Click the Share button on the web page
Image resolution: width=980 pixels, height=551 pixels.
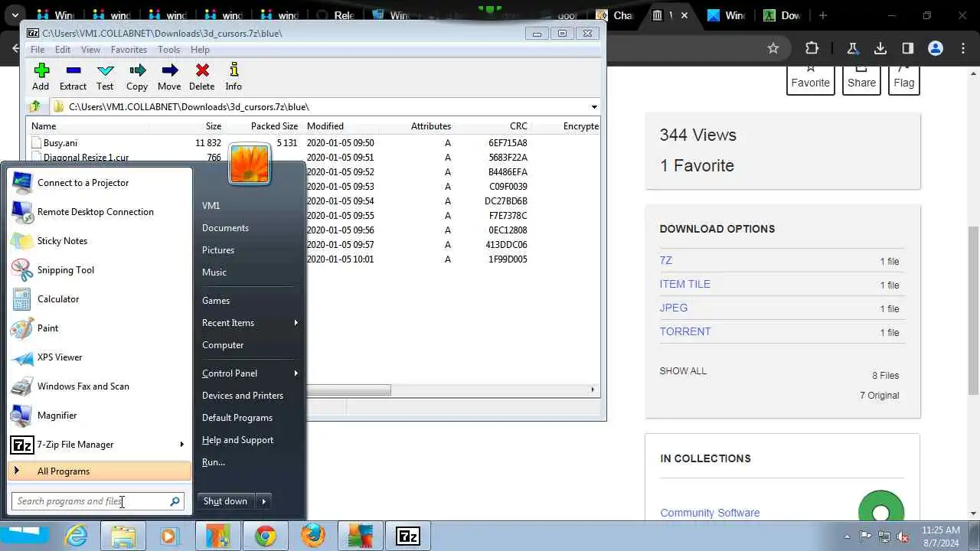[861, 80]
